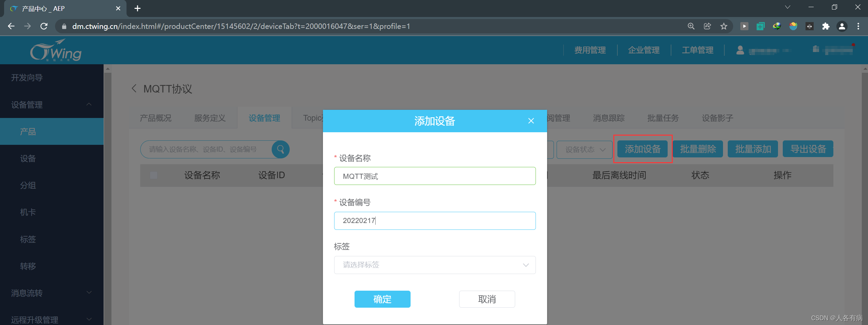Bookmark this page with the star icon

coord(724,26)
